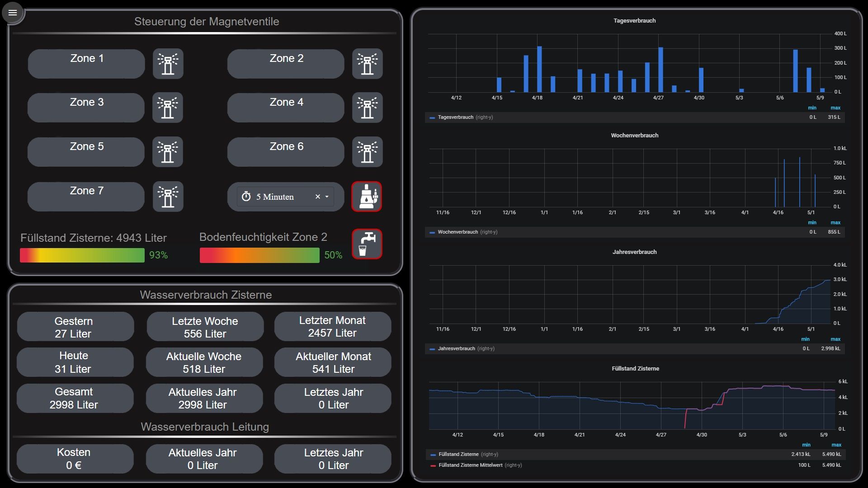This screenshot has height=488, width=868.
Task: Toggle the water pump icon button
Action: tap(367, 197)
